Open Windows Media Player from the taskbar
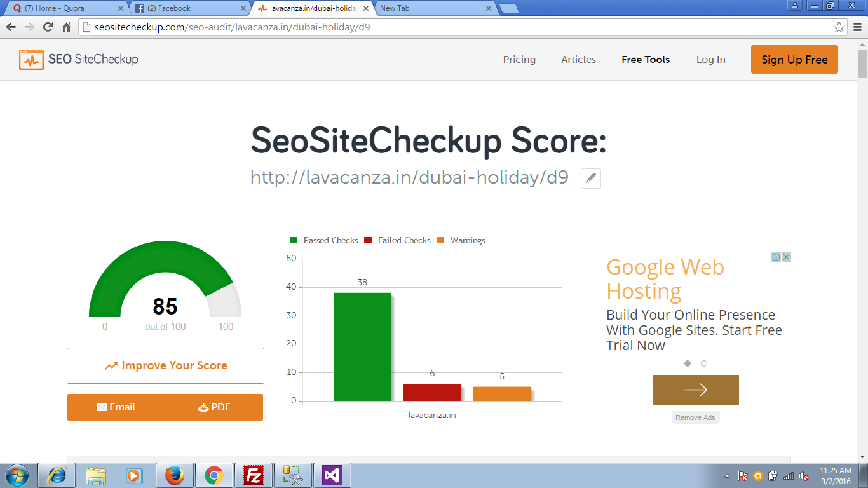The width and height of the screenshot is (868, 488). click(135, 475)
